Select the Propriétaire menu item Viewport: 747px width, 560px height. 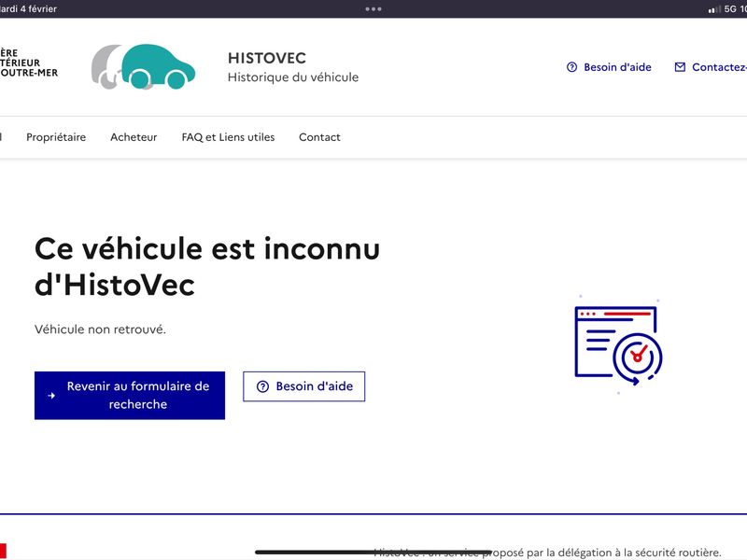(x=56, y=137)
